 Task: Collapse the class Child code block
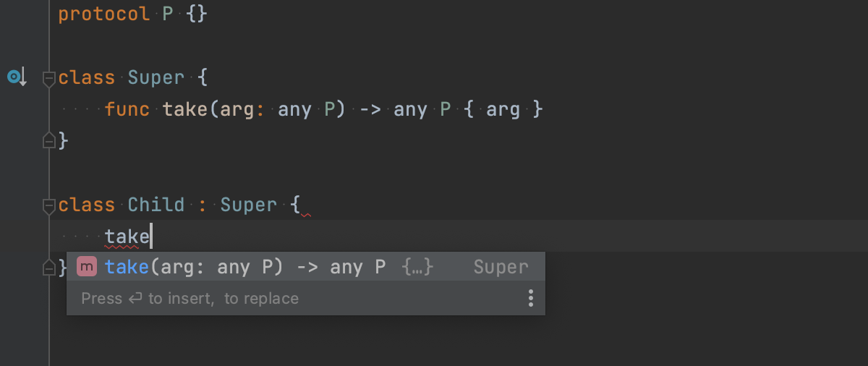[49, 205]
